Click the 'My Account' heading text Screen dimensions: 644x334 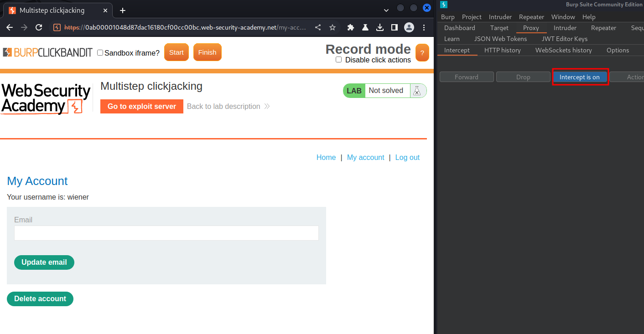coord(37,181)
